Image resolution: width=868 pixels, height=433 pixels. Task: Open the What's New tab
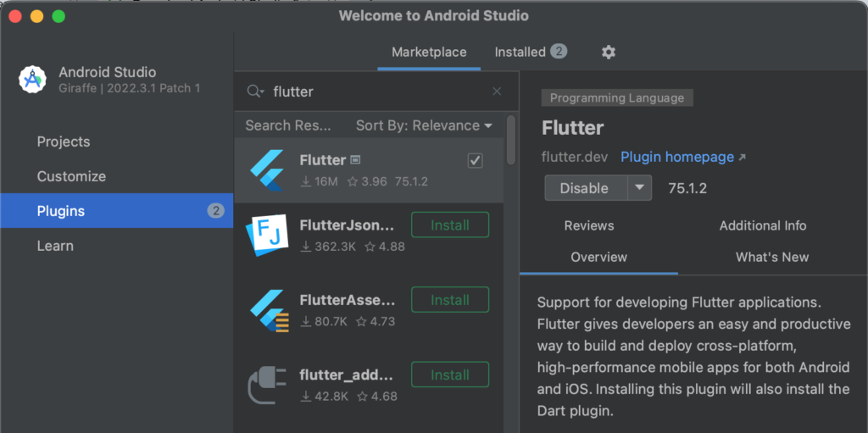coord(771,257)
